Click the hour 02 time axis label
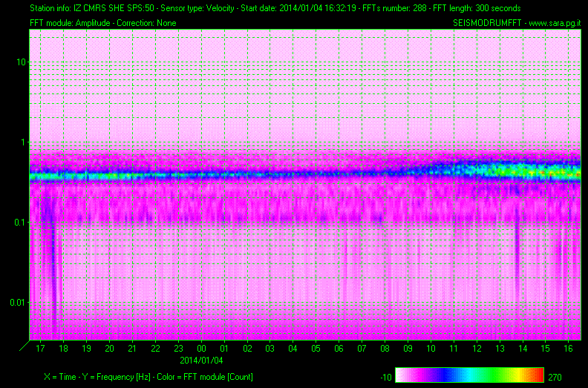This screenshot has width=588, height=388. 247,348
